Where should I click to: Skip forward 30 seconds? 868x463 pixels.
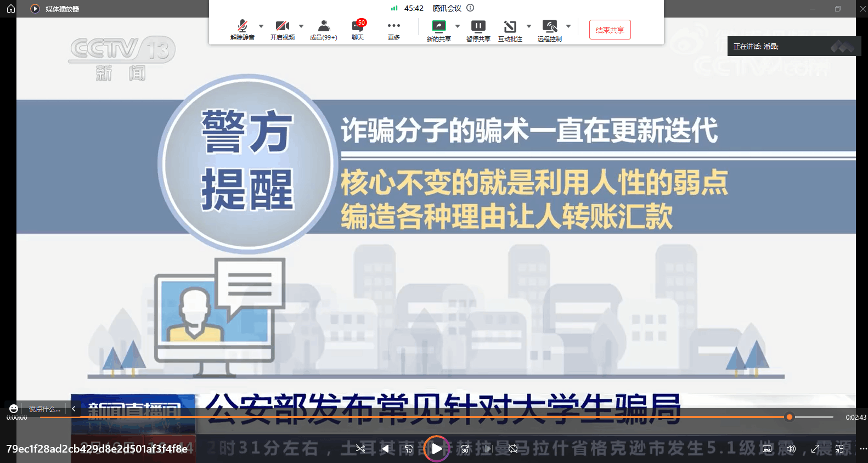[x=465, y=449]
